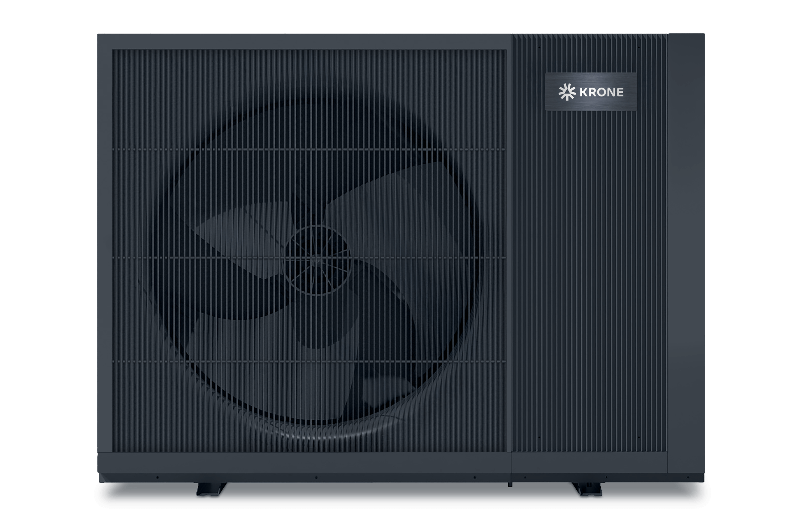Image resolution: width=805 pixels, height=532 pixels.
Task: Click the fan's center hub
Action: 317,260
